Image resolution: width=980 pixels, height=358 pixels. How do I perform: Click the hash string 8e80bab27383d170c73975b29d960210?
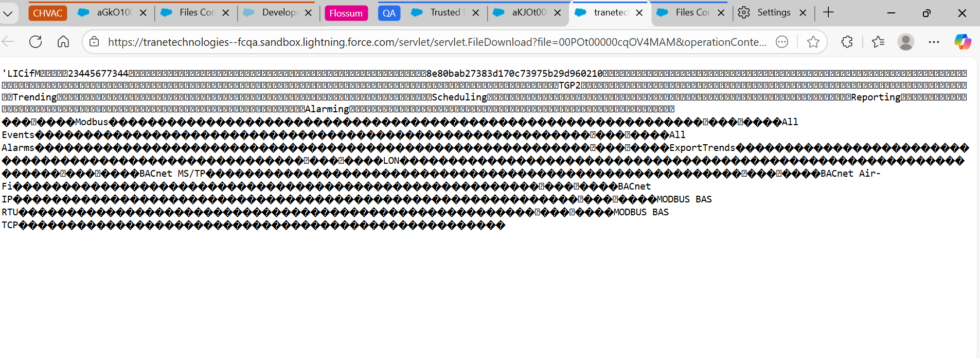(514, 74)
